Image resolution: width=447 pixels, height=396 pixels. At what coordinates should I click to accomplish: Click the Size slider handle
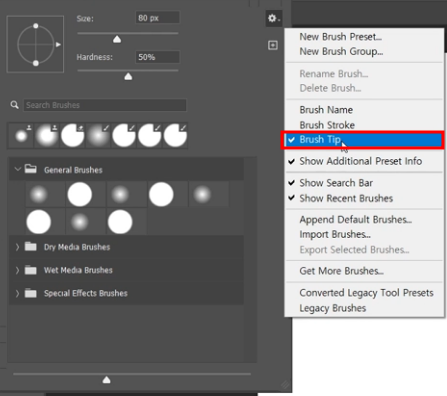tap(117, 40)
